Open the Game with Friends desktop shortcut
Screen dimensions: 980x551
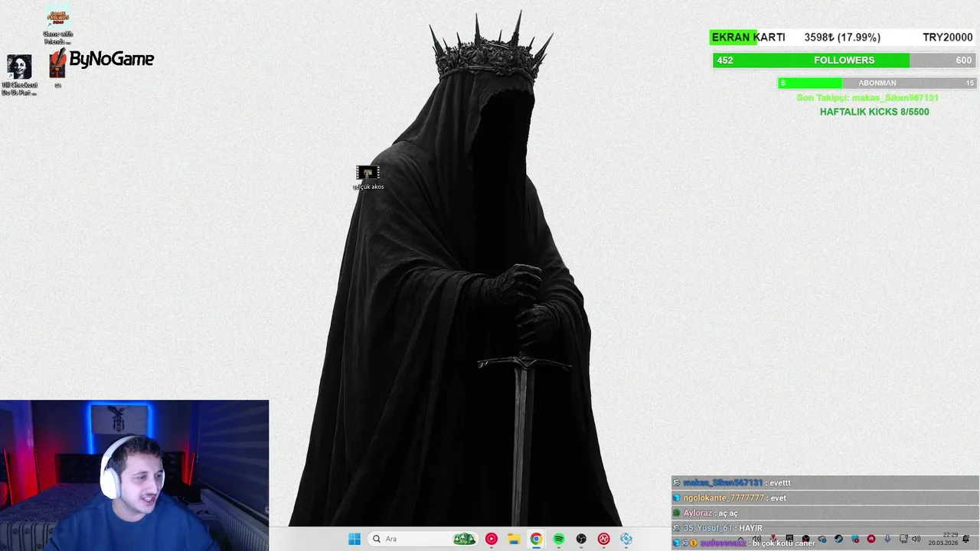(57, 24)
